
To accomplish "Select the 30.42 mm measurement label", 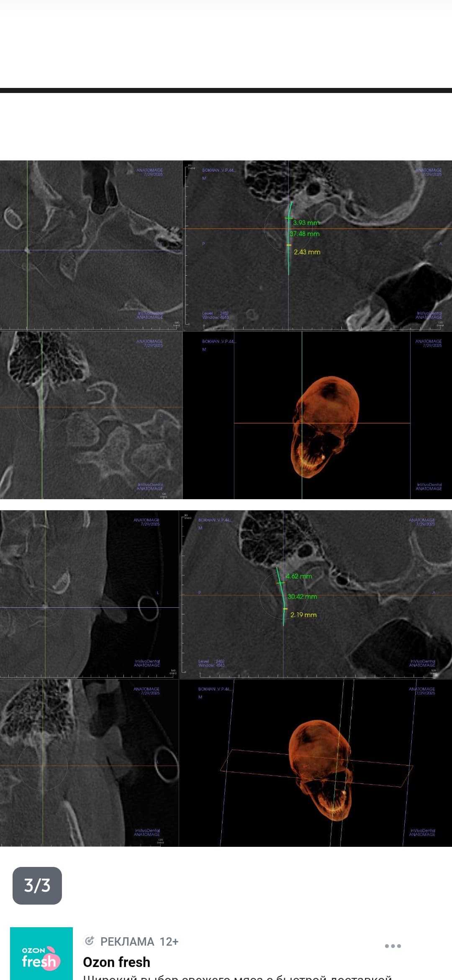I will coord(302,596).
